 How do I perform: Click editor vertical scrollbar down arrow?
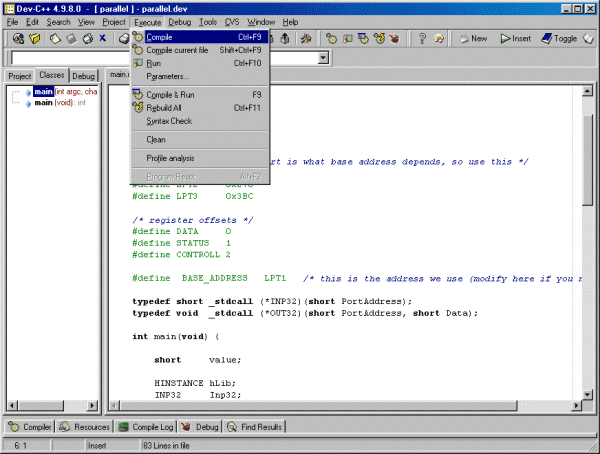pos(587,394)
